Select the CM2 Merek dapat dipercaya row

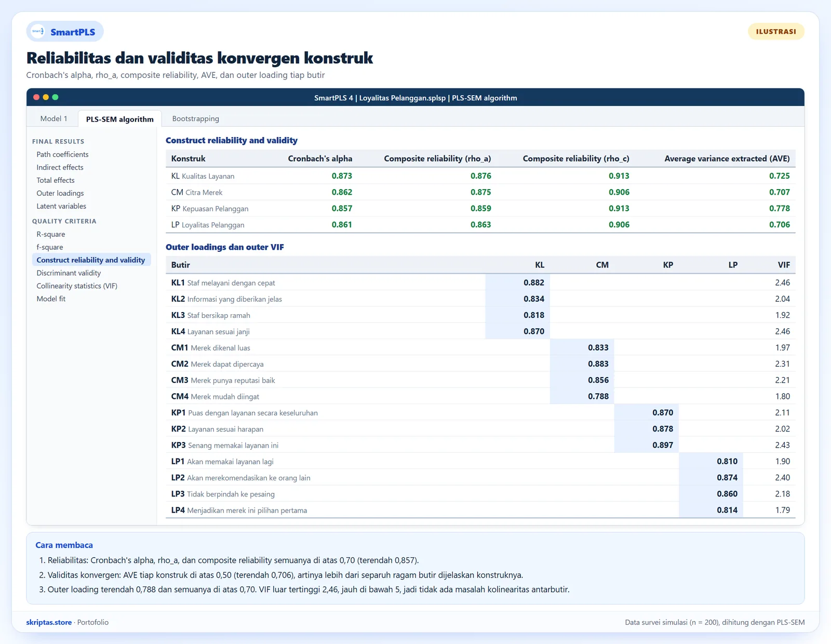(x=480, y=364)
